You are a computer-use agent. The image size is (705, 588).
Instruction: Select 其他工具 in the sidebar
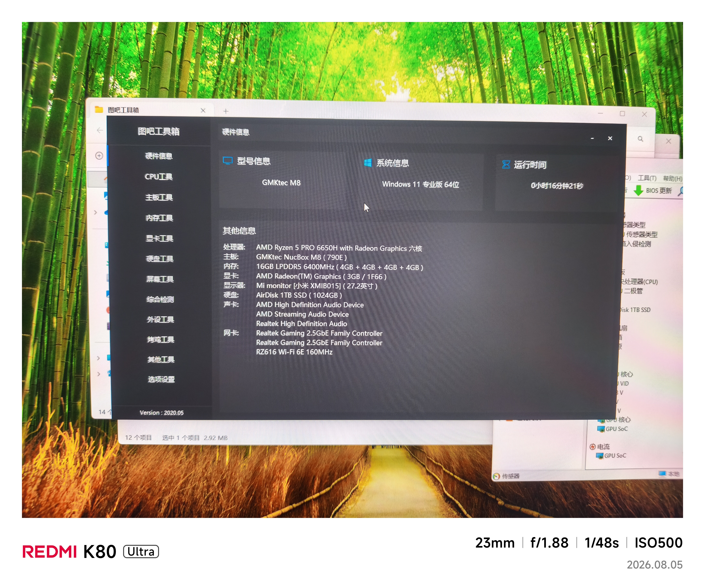[x=161, y=359]
